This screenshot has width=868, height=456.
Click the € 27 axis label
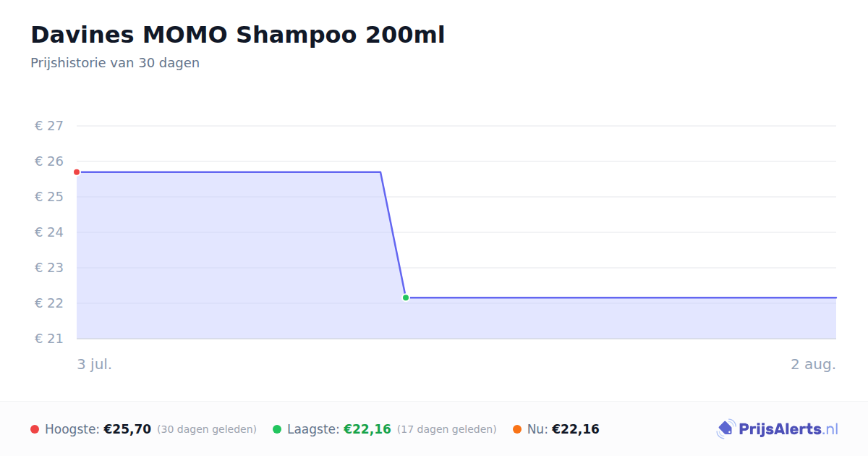pyautogui.click(x=49, y=126)
